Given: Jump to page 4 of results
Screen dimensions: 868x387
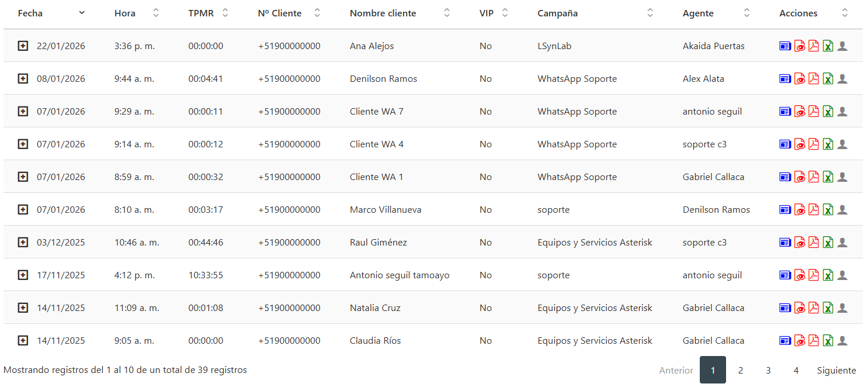Looking at the screenshot, I should pos(796,371).
